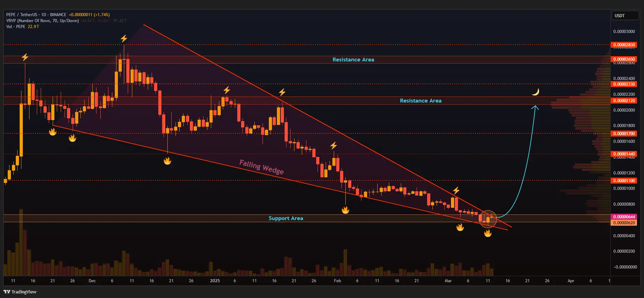Select the Support Area label

point(286,218)
